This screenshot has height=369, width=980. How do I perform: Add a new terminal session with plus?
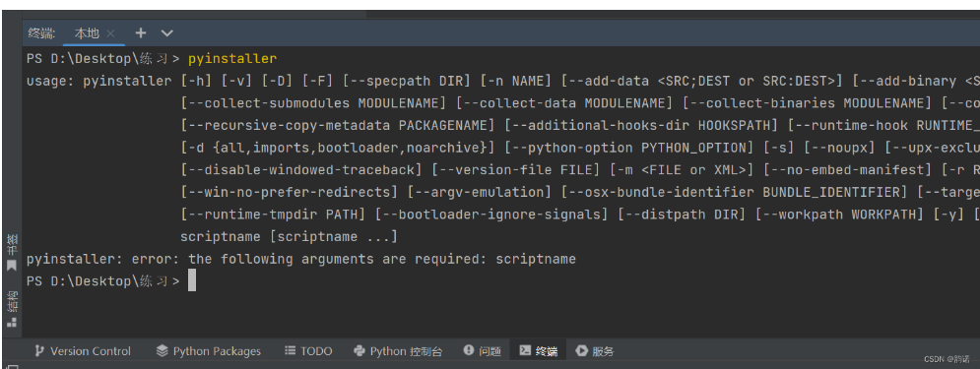pyautogui.click(x=141, y=33)
